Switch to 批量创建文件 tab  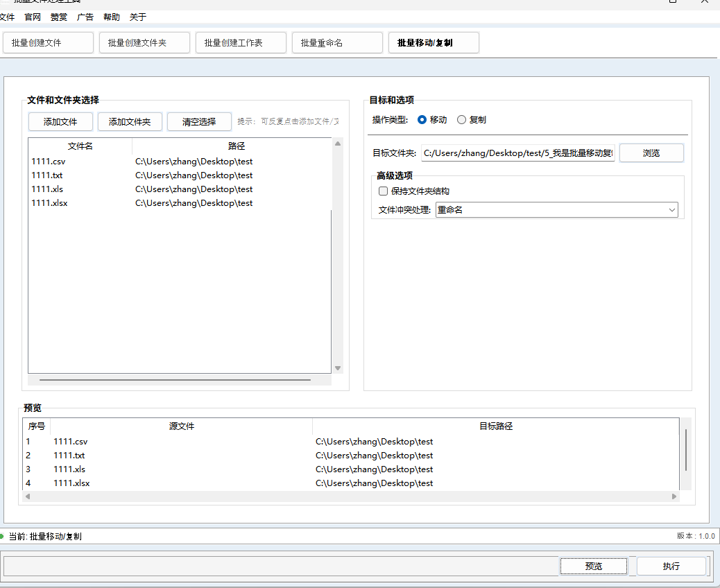[48, 42]
